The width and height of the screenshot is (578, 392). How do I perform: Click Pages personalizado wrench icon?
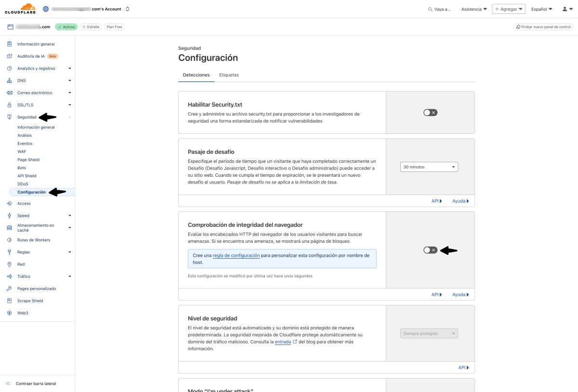[x=9, y=288]
